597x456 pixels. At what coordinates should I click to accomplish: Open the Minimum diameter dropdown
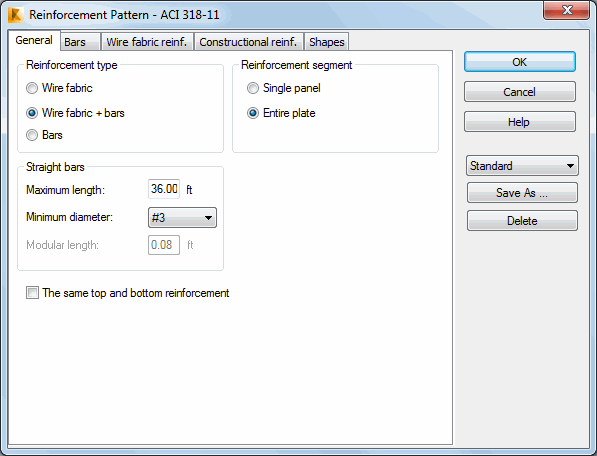pos(182,218)
